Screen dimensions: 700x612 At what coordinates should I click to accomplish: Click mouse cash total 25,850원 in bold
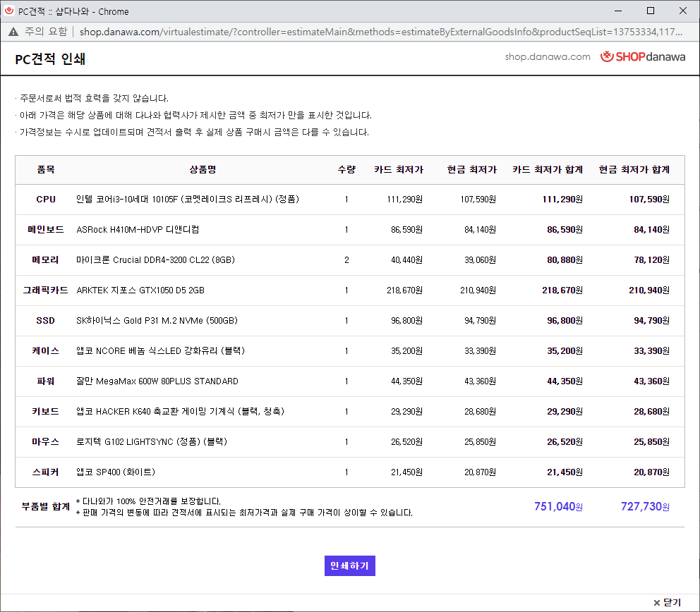(652, 442)
